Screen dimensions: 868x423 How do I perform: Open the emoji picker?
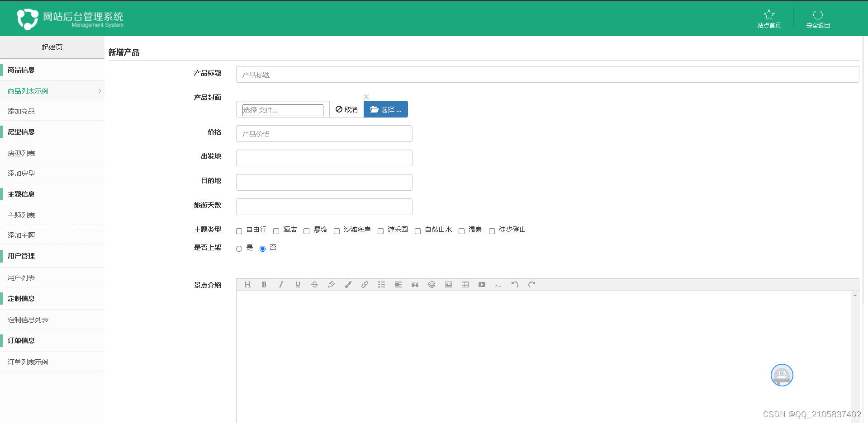(432, 285)
